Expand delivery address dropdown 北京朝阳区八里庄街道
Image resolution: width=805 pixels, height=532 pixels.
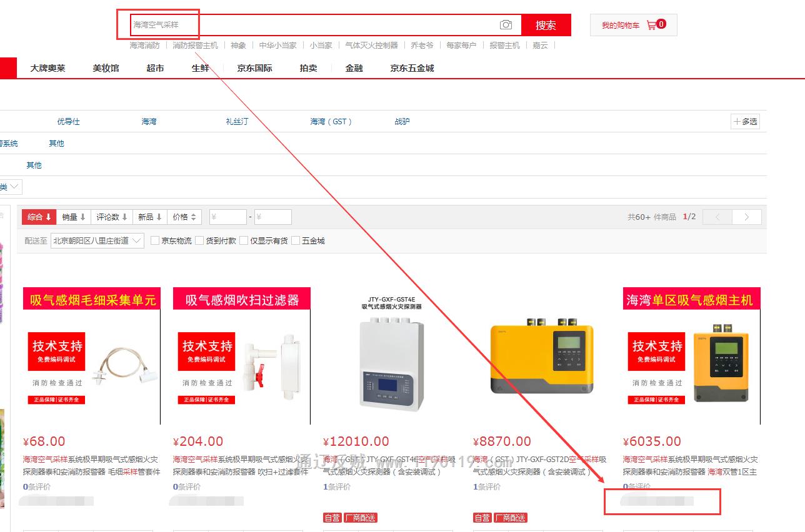(x=97, y=240)
